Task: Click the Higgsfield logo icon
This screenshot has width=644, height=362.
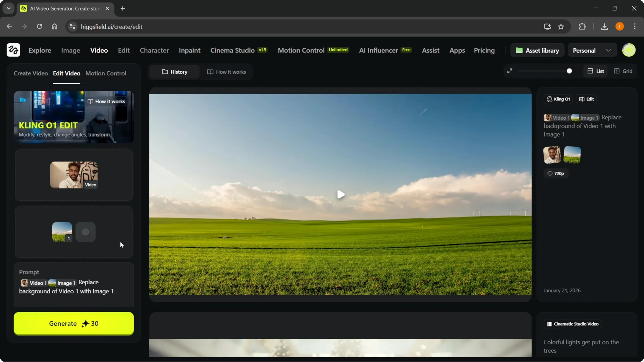Action: pos(13,50)
